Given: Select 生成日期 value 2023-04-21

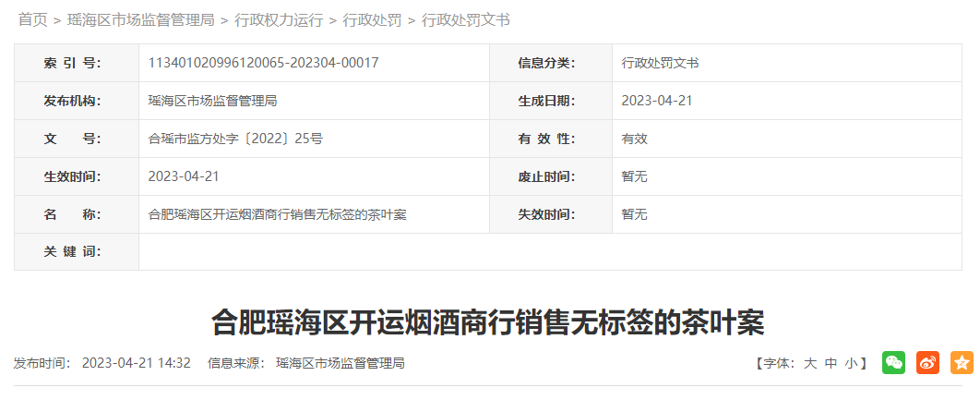Looking at the screenshot, I should (x=657, y=101).
